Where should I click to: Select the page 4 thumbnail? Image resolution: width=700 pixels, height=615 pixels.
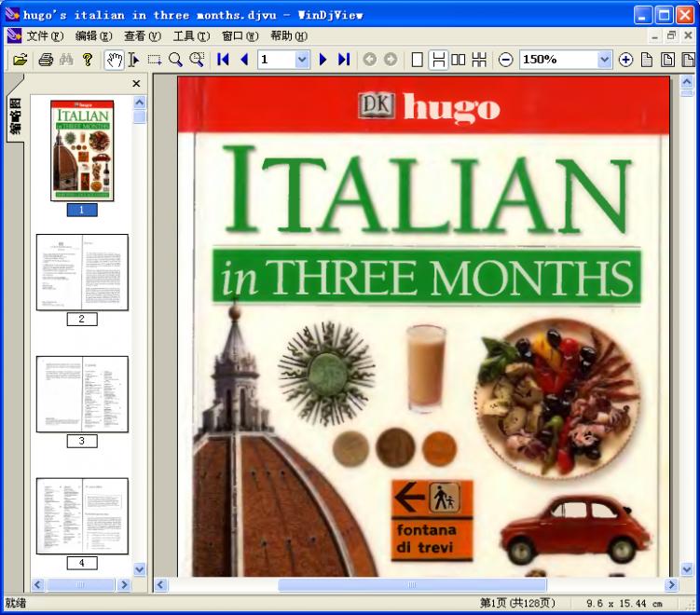pos(82,516)
